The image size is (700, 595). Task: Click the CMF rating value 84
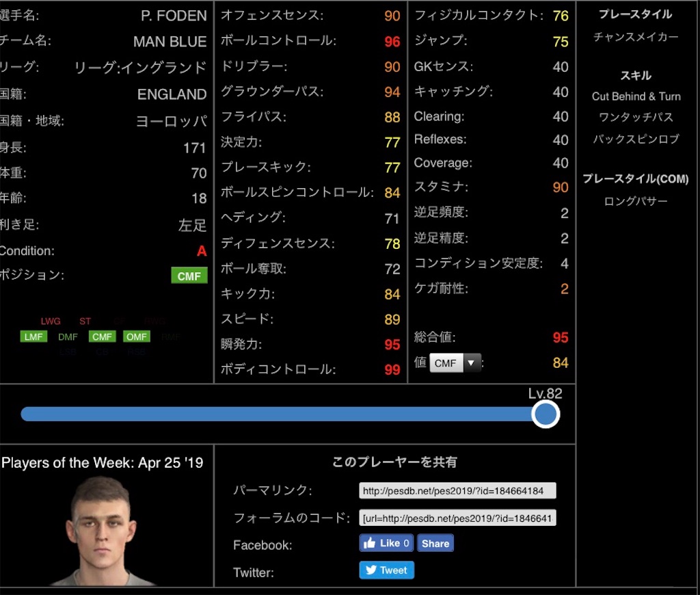[561, 362]
